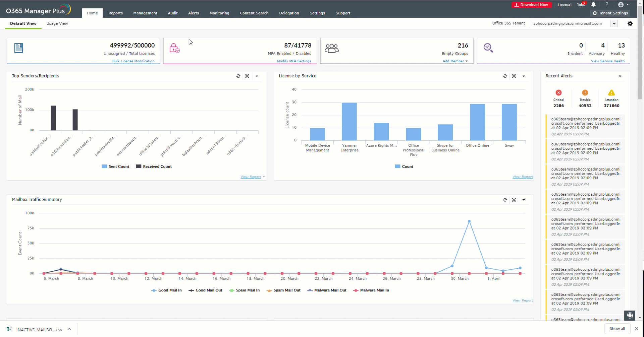Open the Jobs link in header
The height and width of the screenshot is (337, 644).
581,5
